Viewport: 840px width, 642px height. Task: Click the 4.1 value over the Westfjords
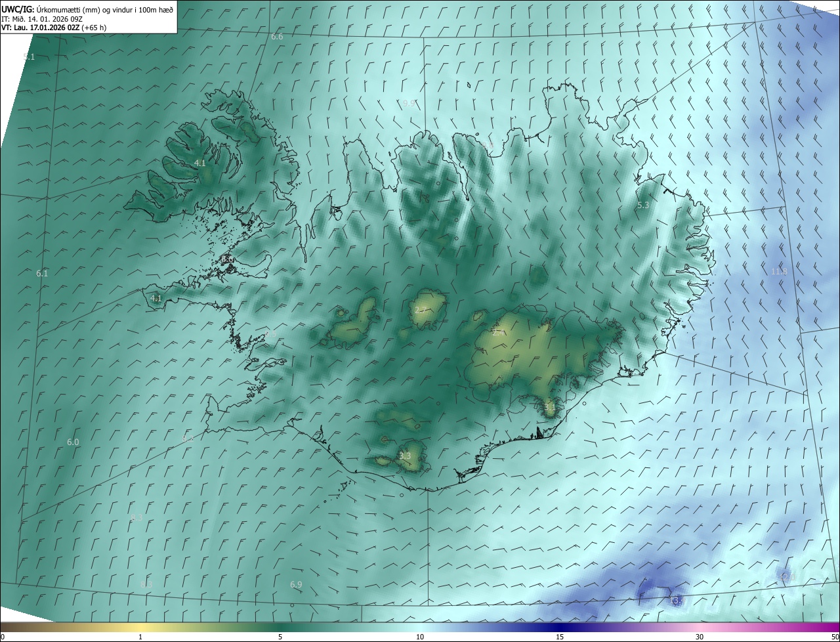click(200, 163)
